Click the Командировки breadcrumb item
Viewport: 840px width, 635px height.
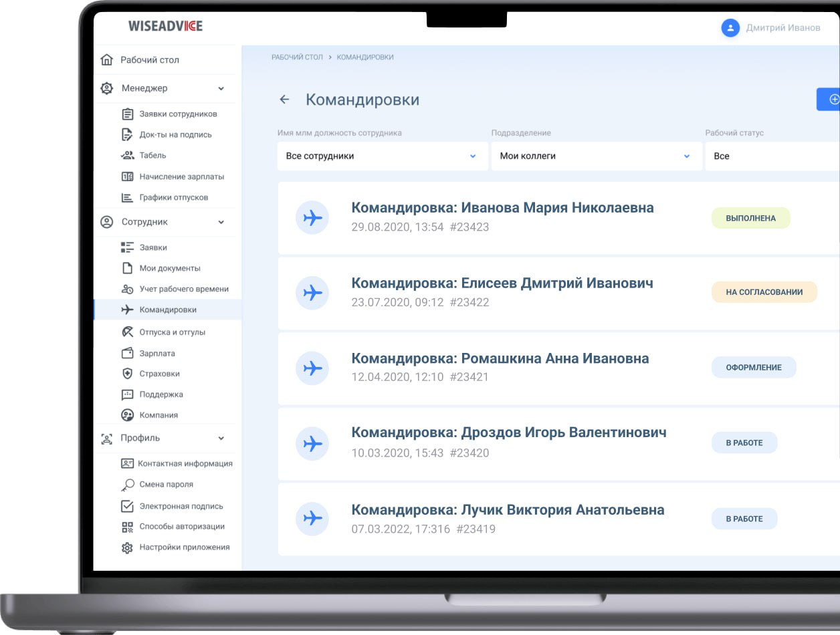click(365, 57)
